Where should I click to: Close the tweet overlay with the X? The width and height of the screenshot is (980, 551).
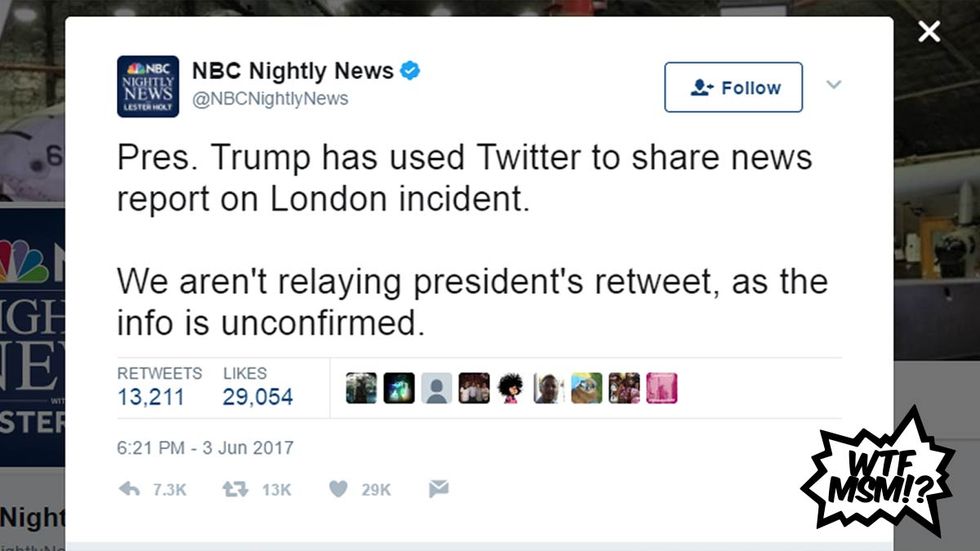pyautogui.click(x=929, y=32)
